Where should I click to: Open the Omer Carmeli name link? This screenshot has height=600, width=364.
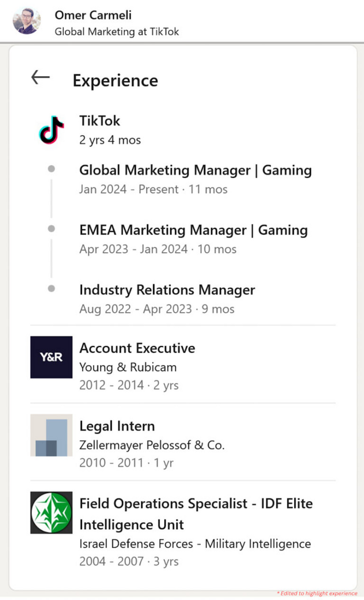[x=93, y=15]
